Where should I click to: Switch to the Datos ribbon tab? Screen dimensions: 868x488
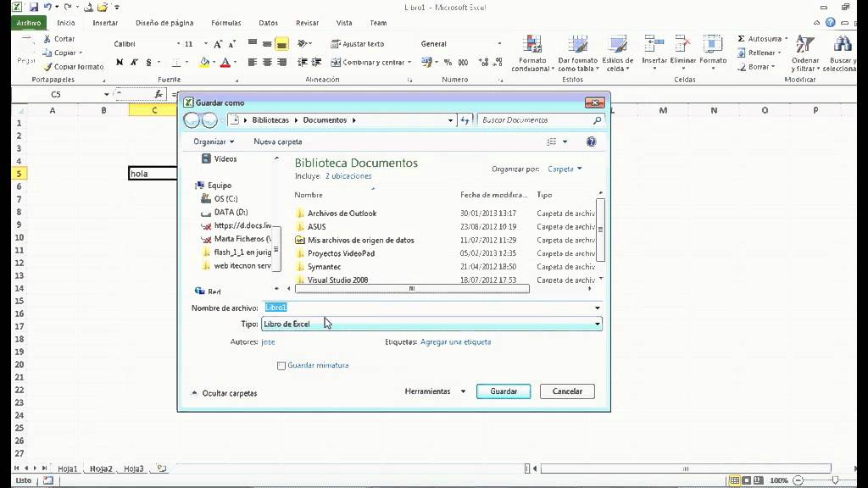(x=268, y=23)
